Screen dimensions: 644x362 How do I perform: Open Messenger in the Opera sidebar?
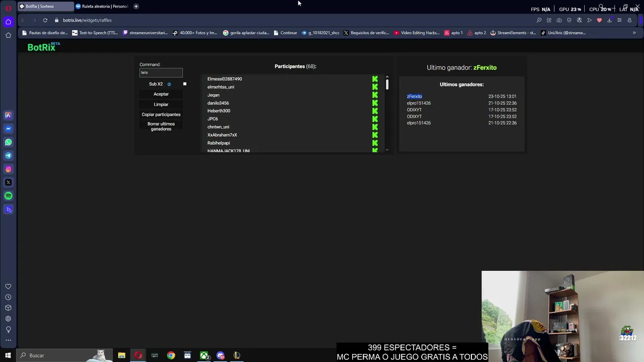8,129
